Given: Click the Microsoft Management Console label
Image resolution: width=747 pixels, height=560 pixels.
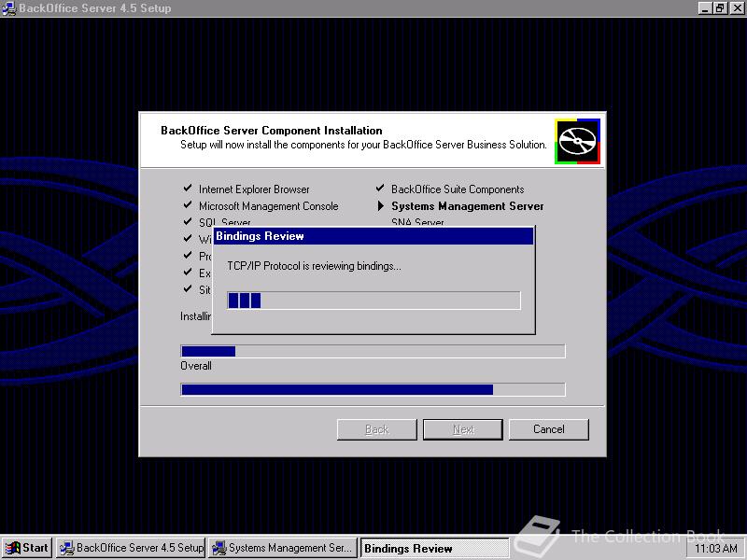Looking at the screenshot, I should 269,206.
